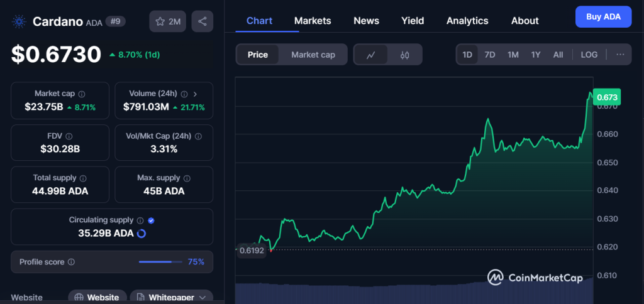Click the Cardano logo icon
Image resolution: width=644 pixels, height=304 pixels.
[19, 21]
